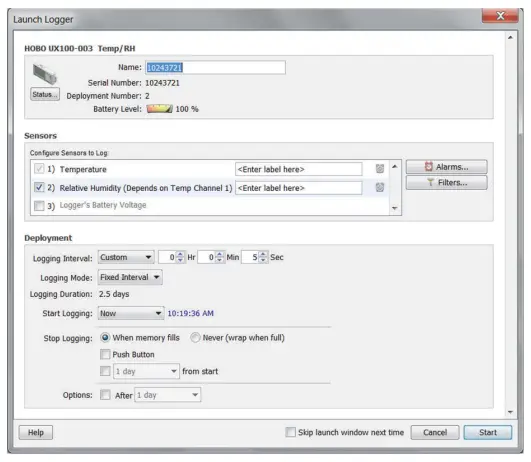Enable Push Button stop option
Image resolution: width=531 pixels, height=462 pixels.
pyautogui.click(x=105, y=354)
